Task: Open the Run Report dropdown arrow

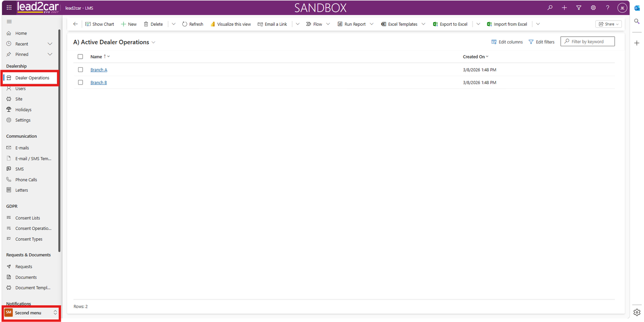Action: click(x=372, y=24)
